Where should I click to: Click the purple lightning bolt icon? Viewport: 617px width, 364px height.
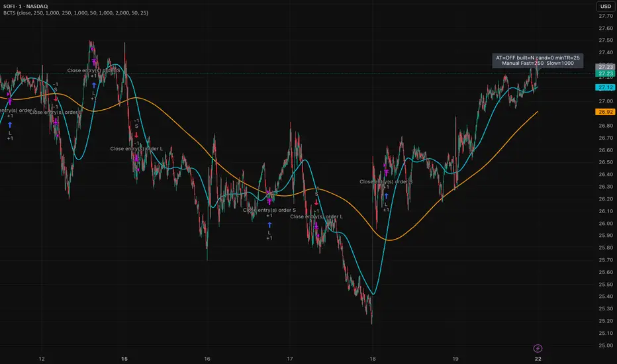538,348
